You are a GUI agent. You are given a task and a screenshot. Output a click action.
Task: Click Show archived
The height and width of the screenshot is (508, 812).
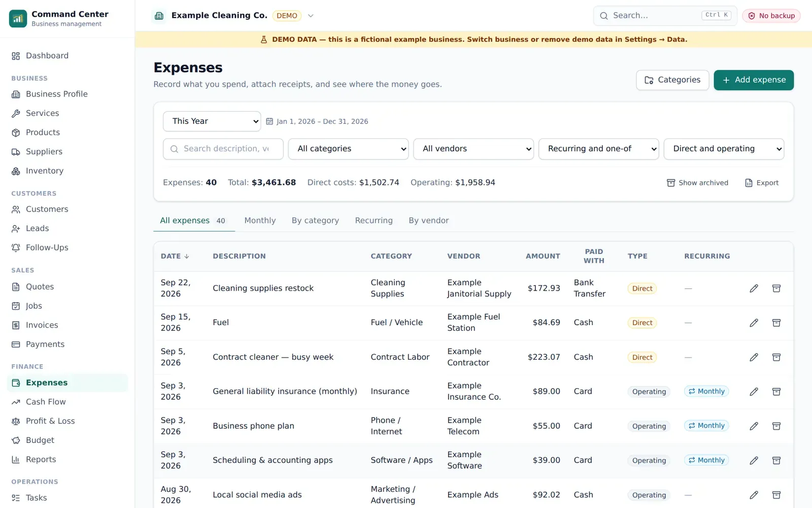pyautogui.click(x=697, y=183)
